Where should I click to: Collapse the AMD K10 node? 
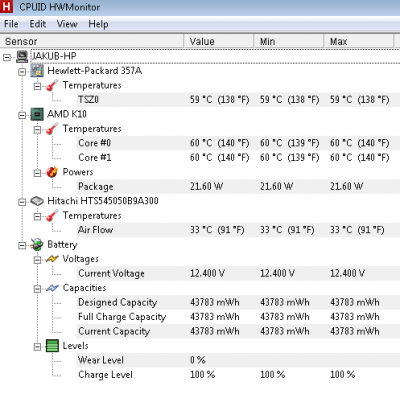tap(22, 115)
